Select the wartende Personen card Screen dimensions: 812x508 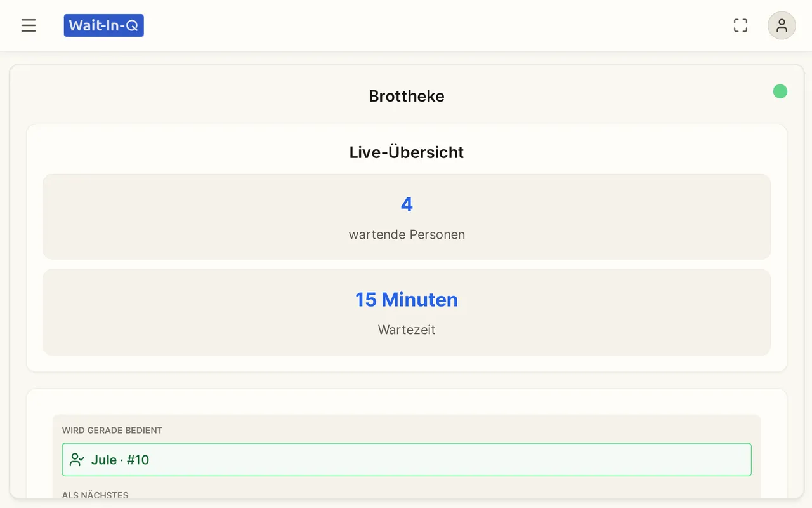[407, 217]
